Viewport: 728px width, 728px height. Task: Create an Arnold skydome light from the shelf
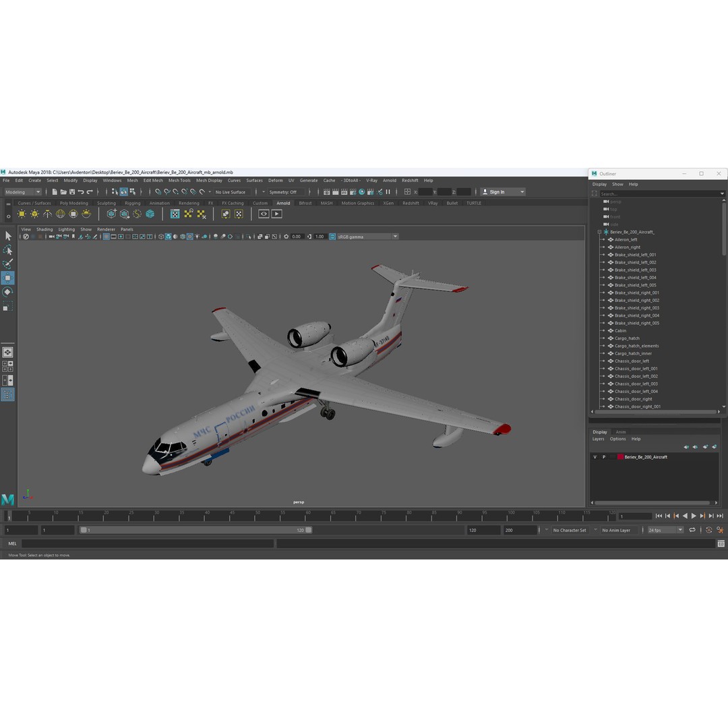pyautogui.click(x=61, y=214)
